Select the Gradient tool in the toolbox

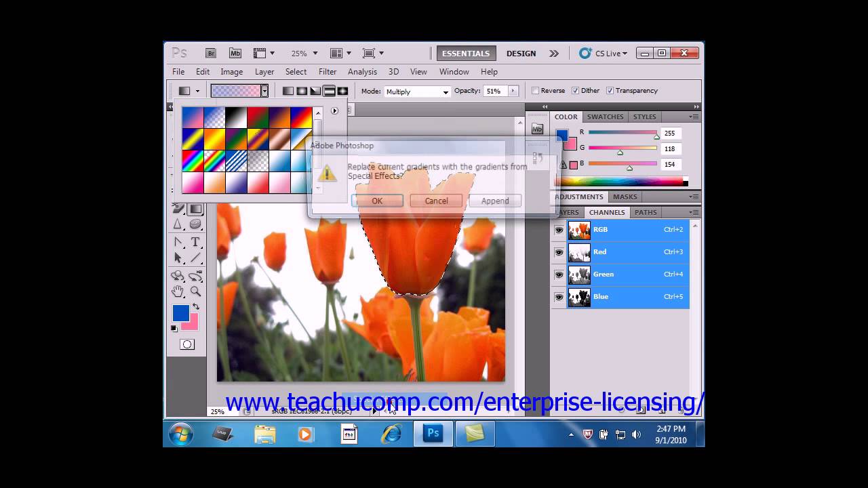(195, 209)
